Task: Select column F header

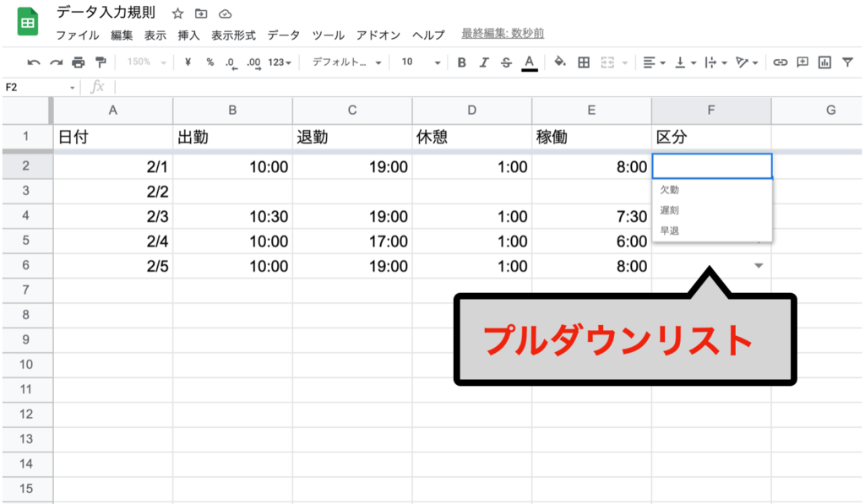Action: coord(711,111)
